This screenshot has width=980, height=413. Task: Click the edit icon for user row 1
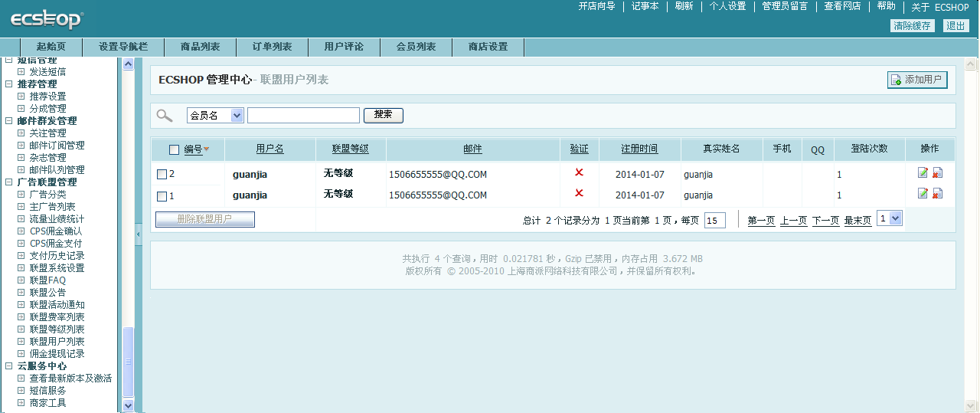click(x=923, y=194)
